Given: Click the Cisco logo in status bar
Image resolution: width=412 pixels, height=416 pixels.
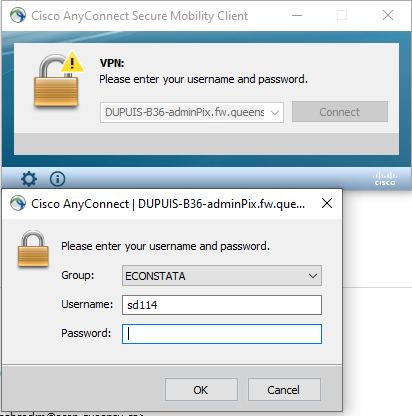Looking at the screenshot, I should click(x=384, y=179).
